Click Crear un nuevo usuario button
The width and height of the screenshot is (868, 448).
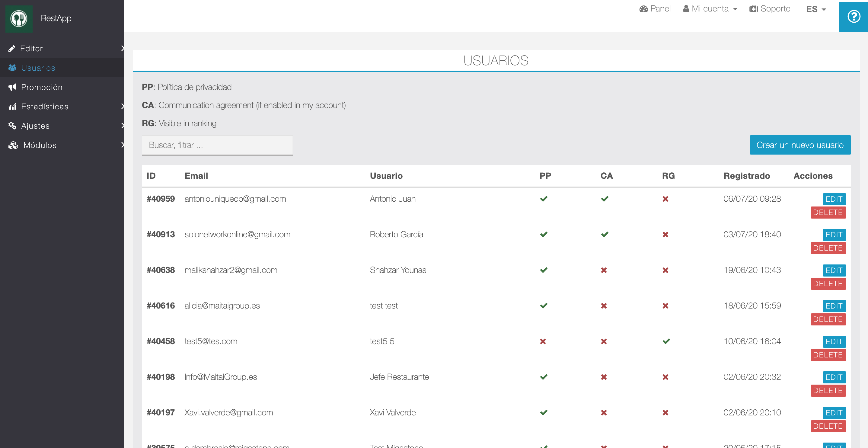[x=800, y=145]
